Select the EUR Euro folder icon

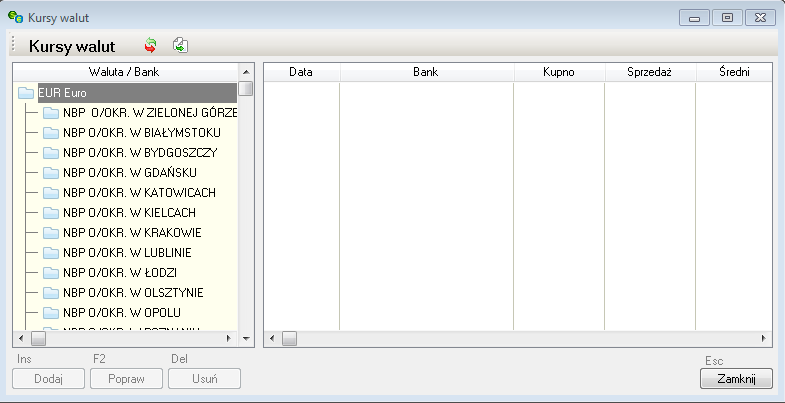tap(26, 93)
